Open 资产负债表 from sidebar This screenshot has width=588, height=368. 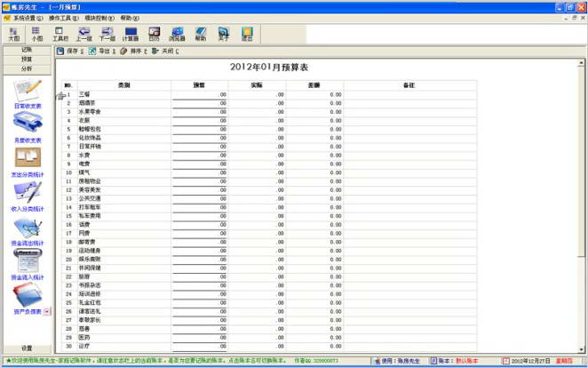[x=28, y=299]
